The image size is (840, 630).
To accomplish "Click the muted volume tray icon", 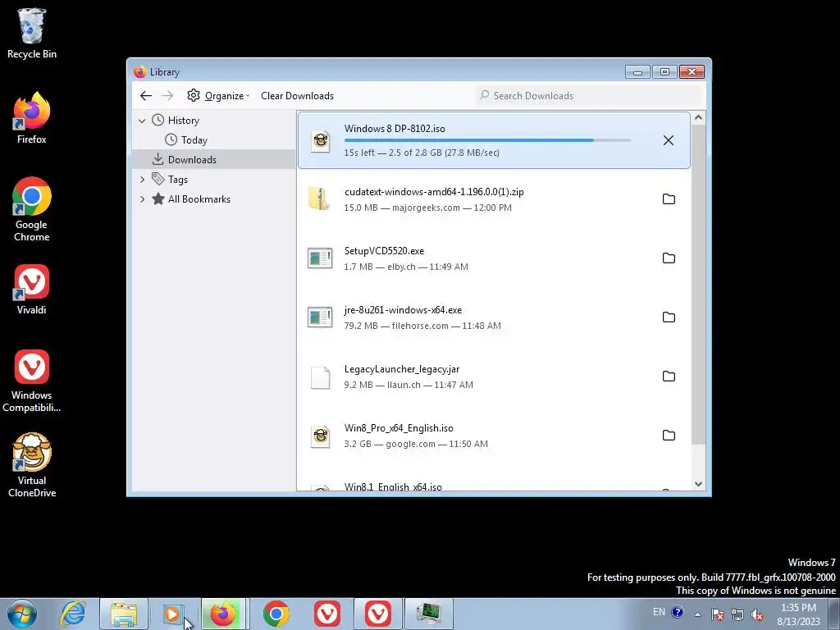I will point(757,614).
